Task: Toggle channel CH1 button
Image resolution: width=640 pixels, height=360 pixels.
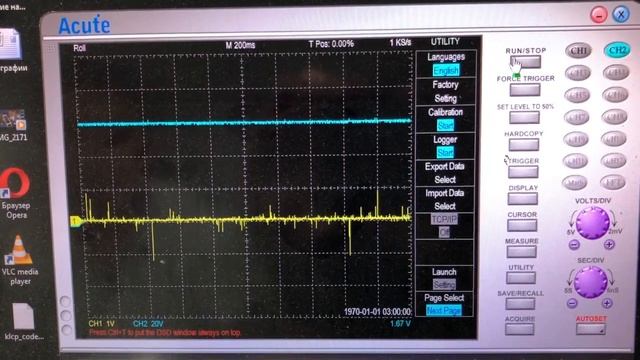Action: [x=578, y=51]
